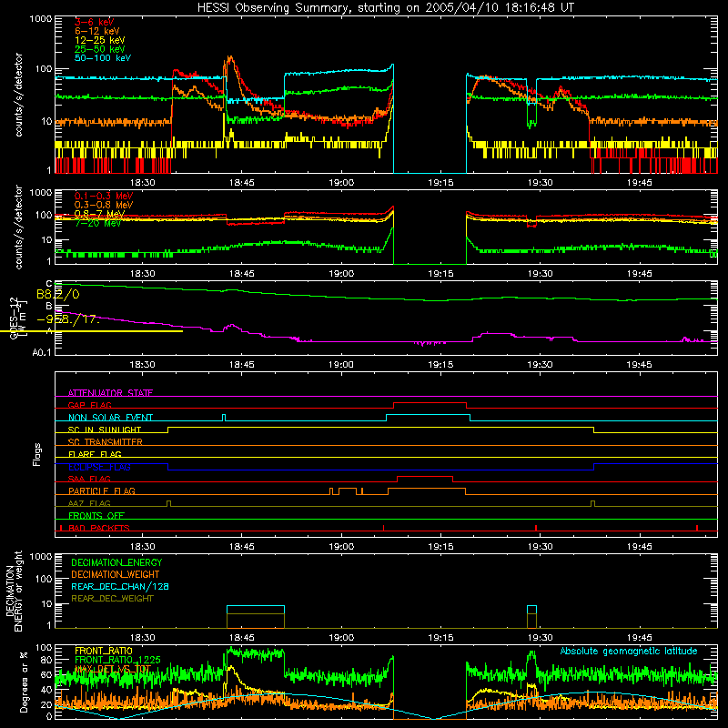The width and height of the screenshot is (728, 728).
Task: Select the cyan decimation box near 18:45
Action: coord(256,610)
